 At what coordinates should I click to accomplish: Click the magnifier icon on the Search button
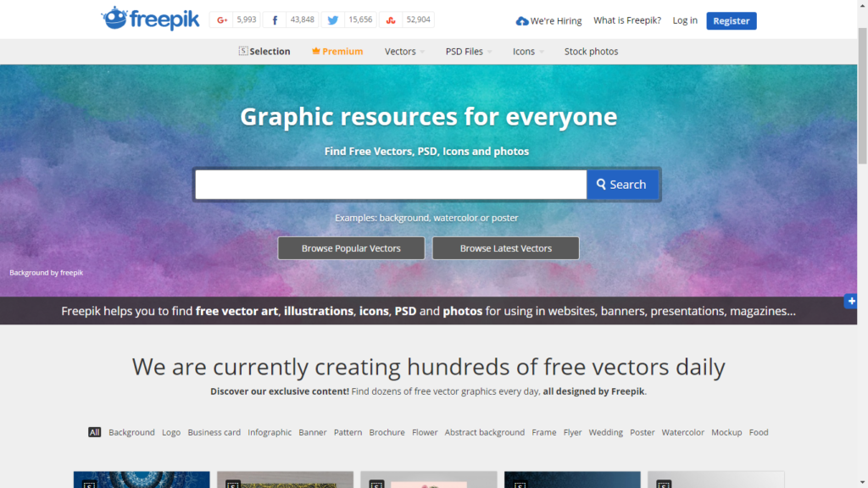coord(600,184)
